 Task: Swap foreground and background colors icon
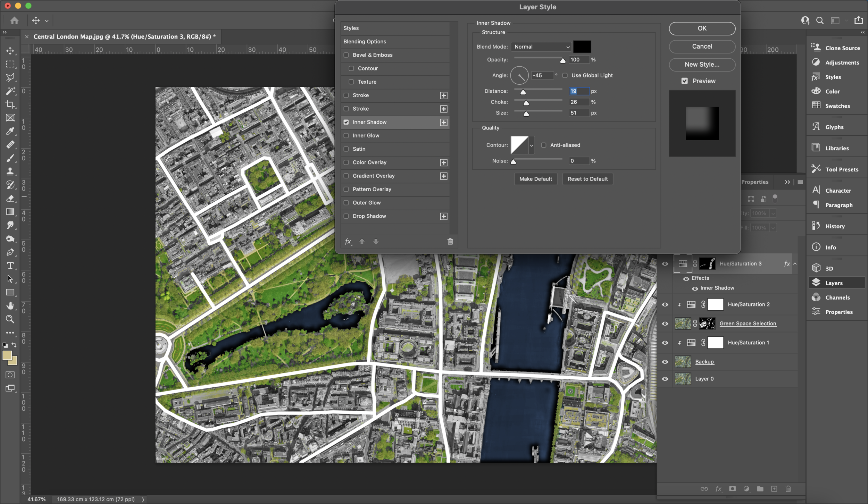point(14,345)
